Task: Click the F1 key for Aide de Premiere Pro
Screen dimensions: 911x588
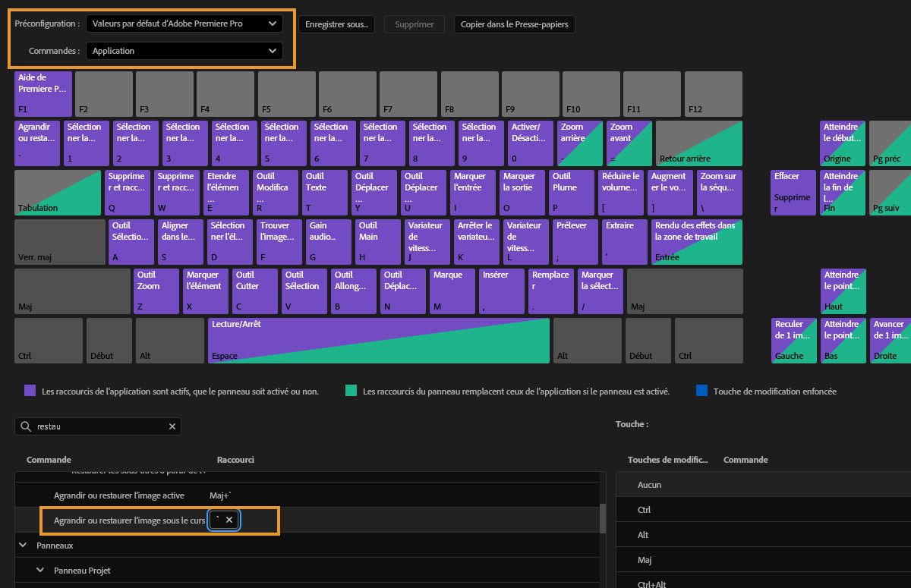Action: tap(42, 93)
